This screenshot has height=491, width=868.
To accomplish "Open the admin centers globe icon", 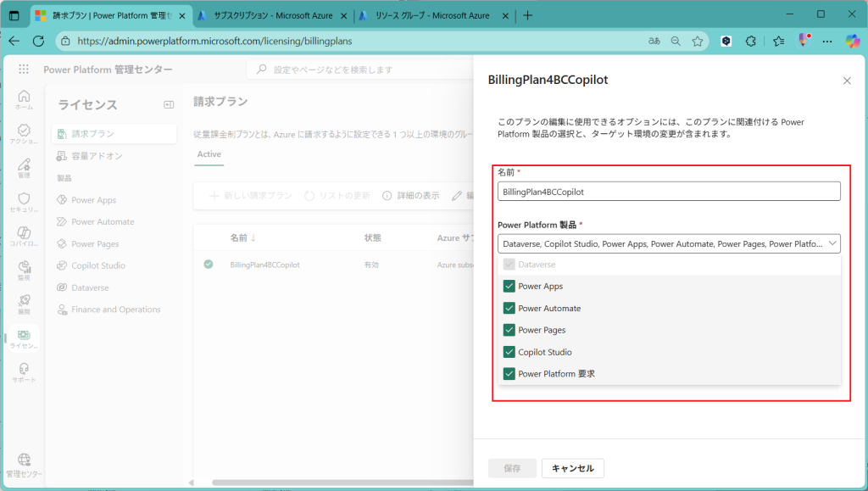I will tap(24, 465).
